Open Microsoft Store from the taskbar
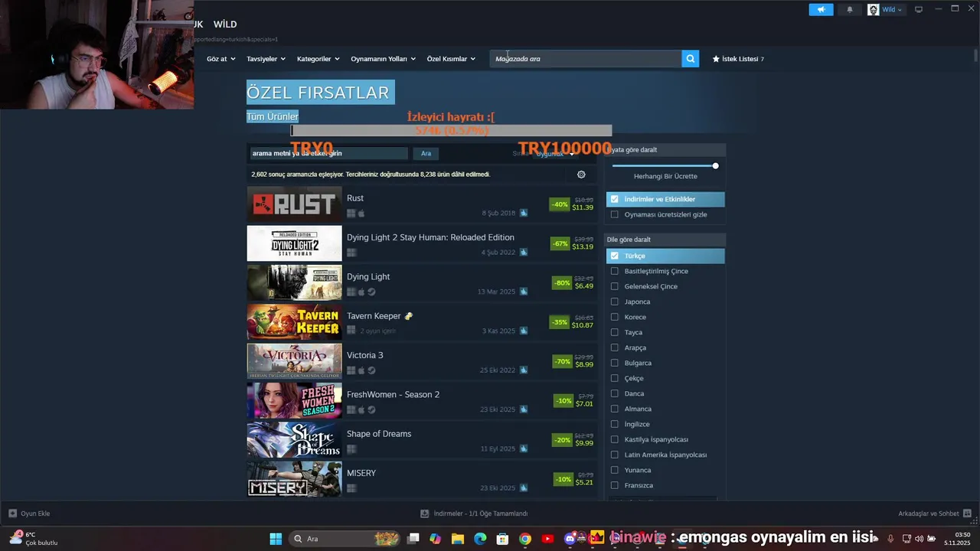Screen dimensions: 980x551 coord(503,539)
